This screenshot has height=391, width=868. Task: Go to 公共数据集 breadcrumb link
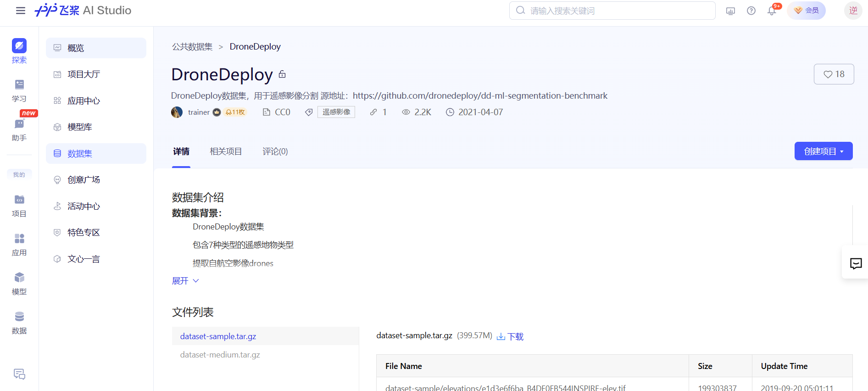(192, 47)
